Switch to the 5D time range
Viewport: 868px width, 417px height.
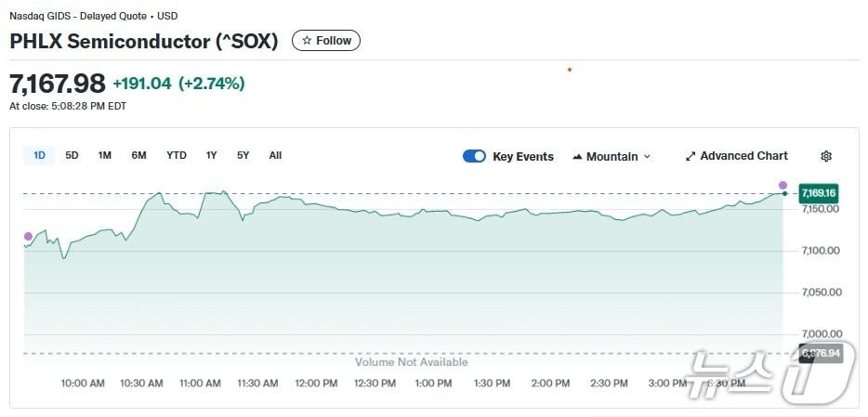point(72,155)
